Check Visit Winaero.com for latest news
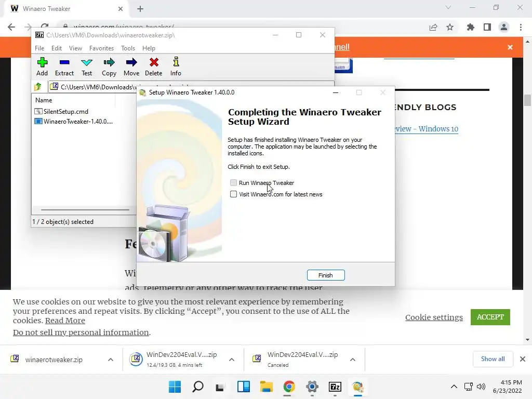532x399 pixels. [233, 194]
